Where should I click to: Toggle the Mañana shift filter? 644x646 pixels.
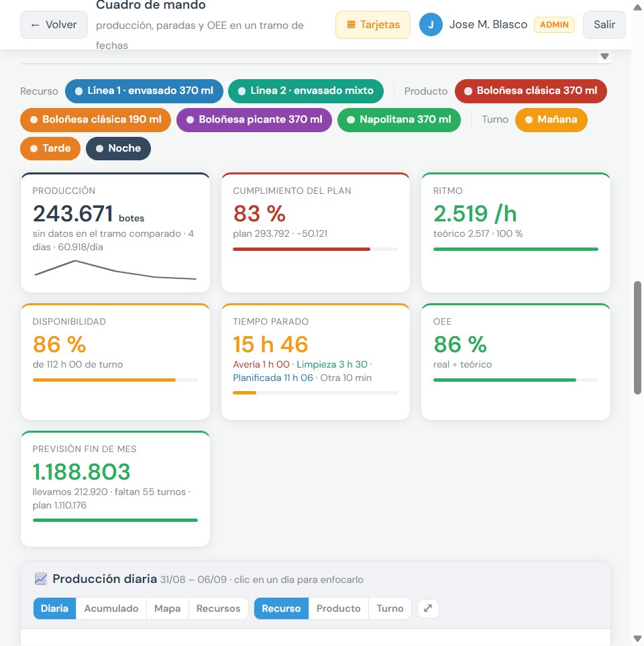[x=551, y=119]
